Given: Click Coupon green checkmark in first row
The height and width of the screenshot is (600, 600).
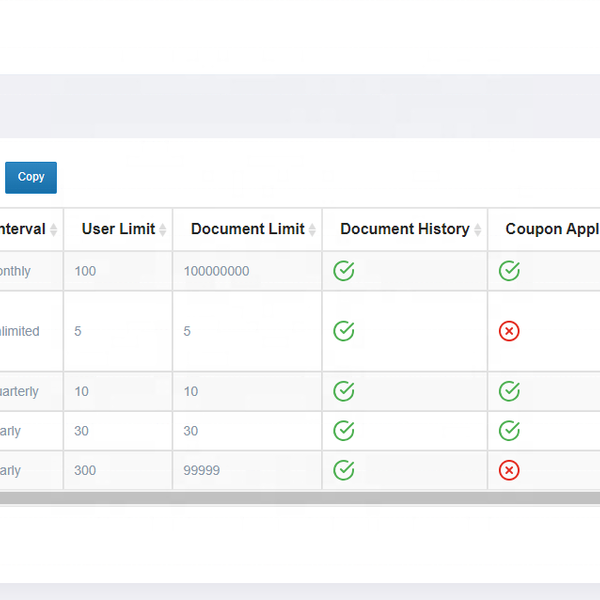Looking at the screenshot, I should [x=509, y=271].
